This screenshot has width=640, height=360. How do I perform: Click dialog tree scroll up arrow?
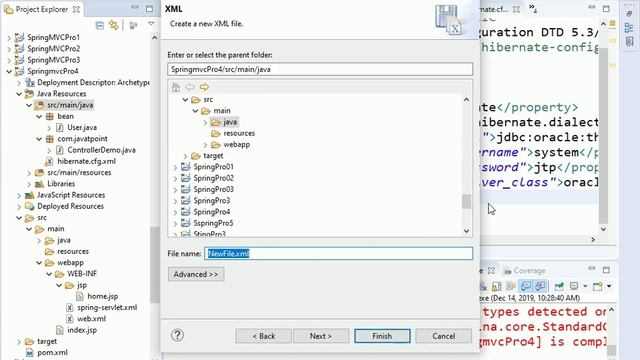[467, 100]
